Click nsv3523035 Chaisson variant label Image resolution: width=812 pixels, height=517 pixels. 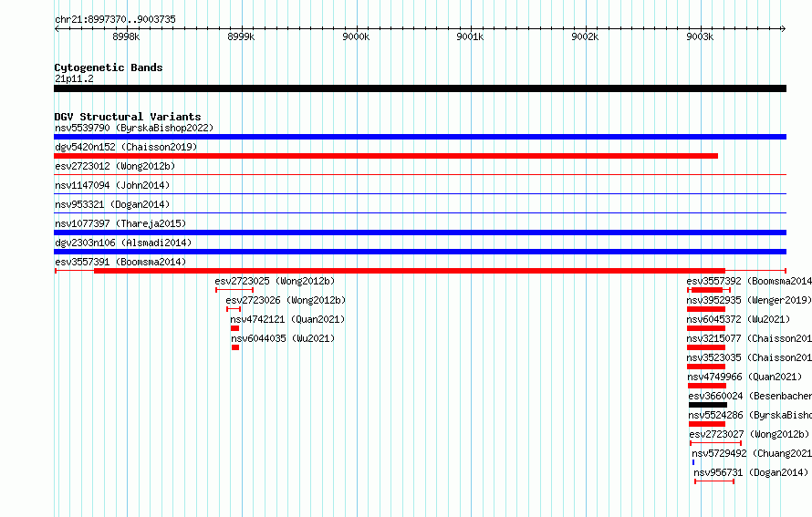749,357
